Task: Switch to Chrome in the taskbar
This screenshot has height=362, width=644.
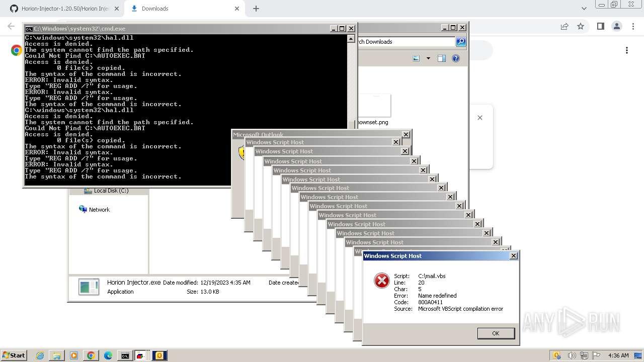Action: click(91, 355)
